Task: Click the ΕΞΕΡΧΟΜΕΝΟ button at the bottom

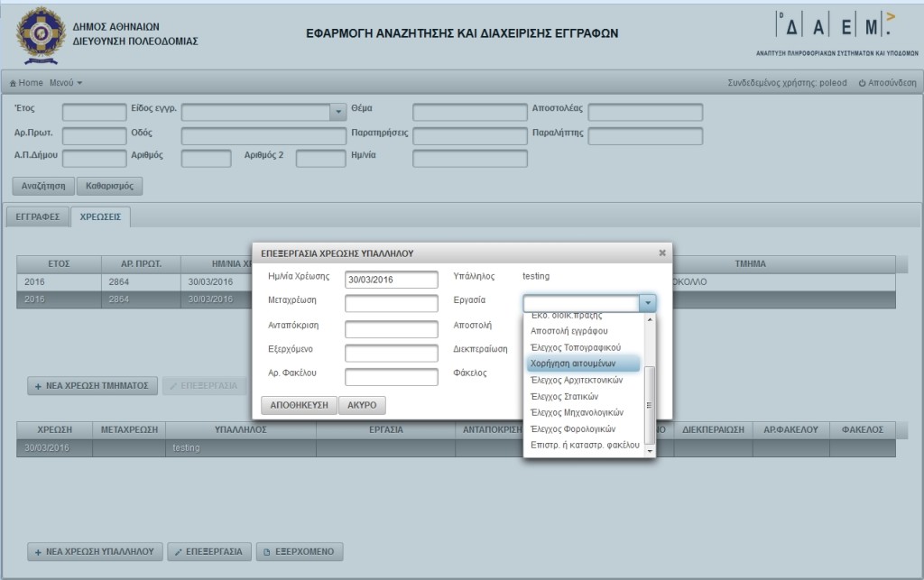Action: click(300, 551)
